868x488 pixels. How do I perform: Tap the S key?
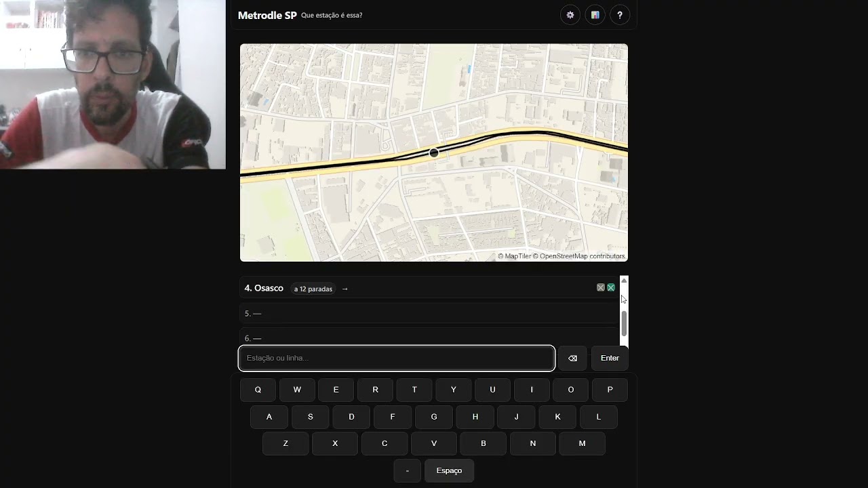pyautogui.click(x=310, y=417)
